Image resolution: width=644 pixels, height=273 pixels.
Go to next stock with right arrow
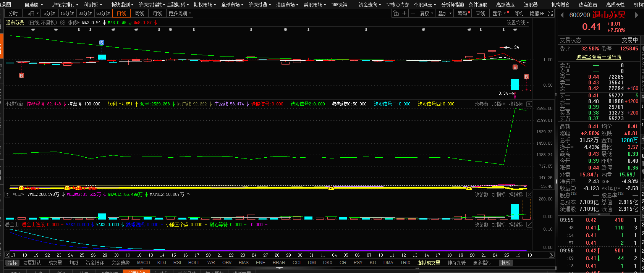click(x=636, y=15)
